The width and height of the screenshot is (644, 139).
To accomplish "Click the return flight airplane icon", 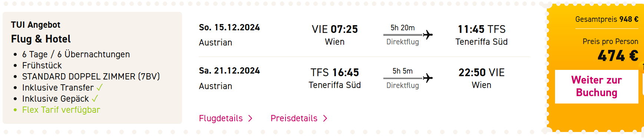I will point(428,78).
